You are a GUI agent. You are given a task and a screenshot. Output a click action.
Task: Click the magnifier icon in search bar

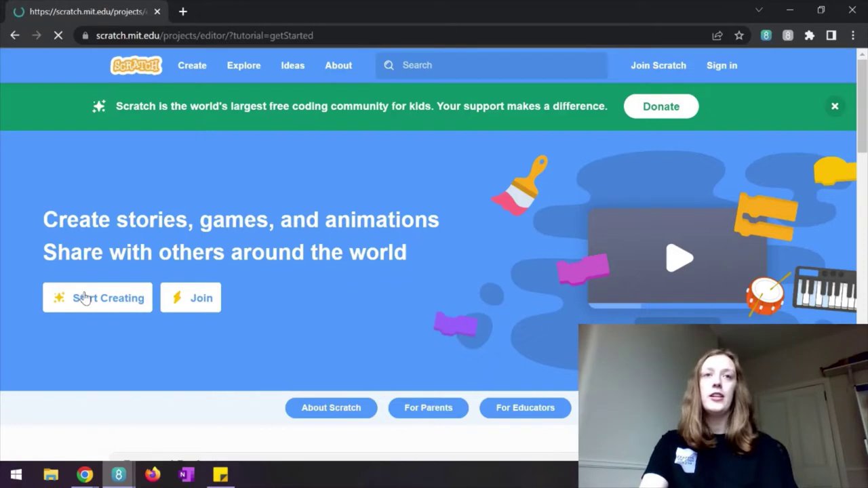click(x=389, y=65)
